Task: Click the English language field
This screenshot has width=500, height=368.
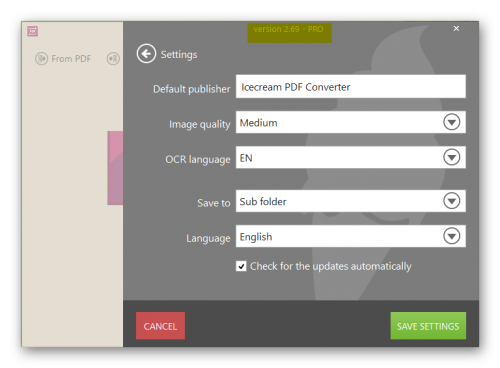Action: coord(351,236)
